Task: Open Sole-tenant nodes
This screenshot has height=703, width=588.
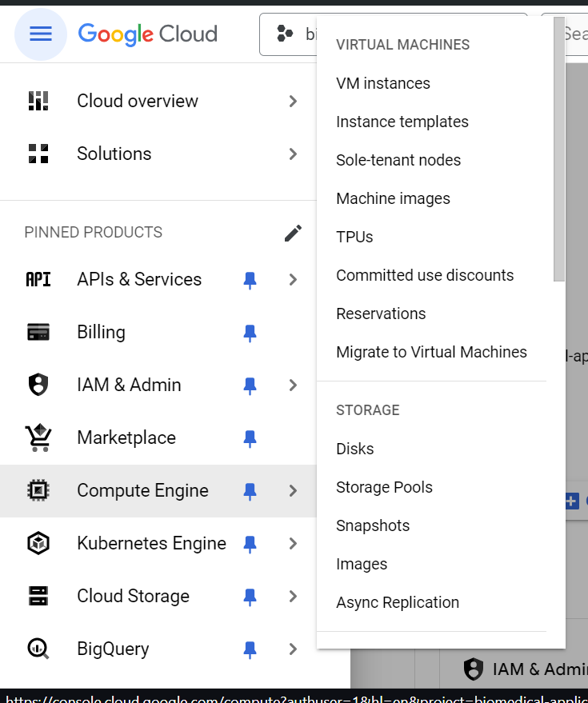Action: (x=398, y=160)
